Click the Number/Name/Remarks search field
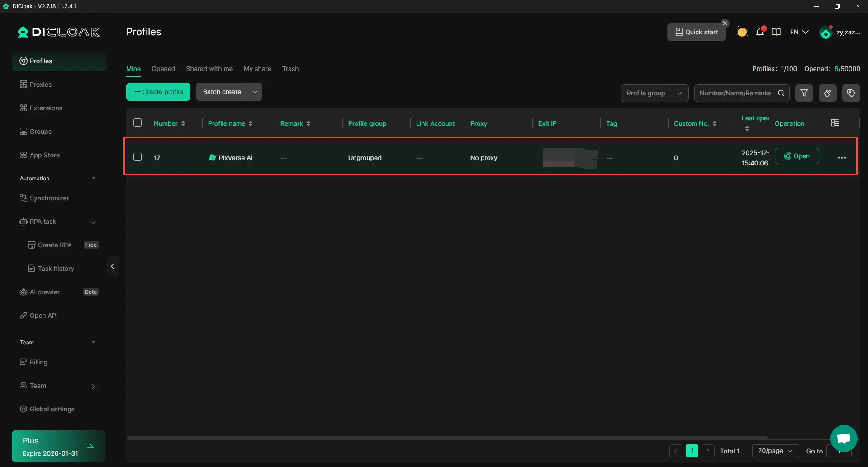Image resolution: width=868 pixels, height=467 pixels. (735, 93)
